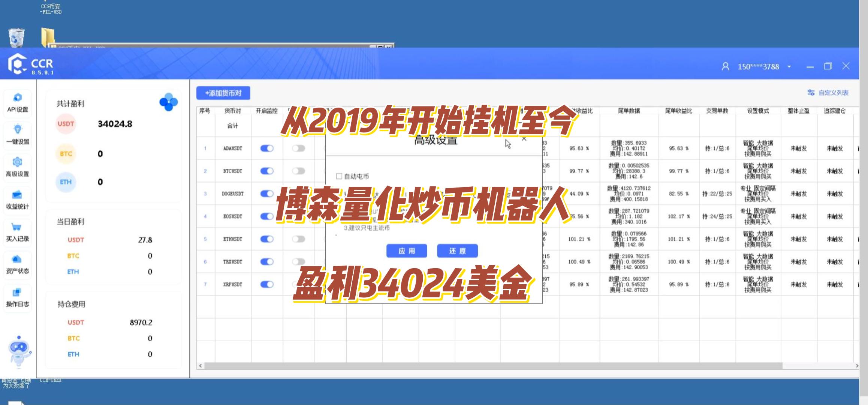The width and height of the screenshot is (868, 405).
Task: Click the 自定义列表 settings sliders icon
Action: click(811, 93)
